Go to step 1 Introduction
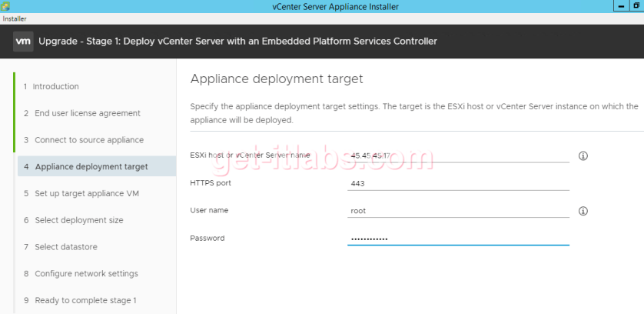644x314 pixels. [x=55, y=87]
